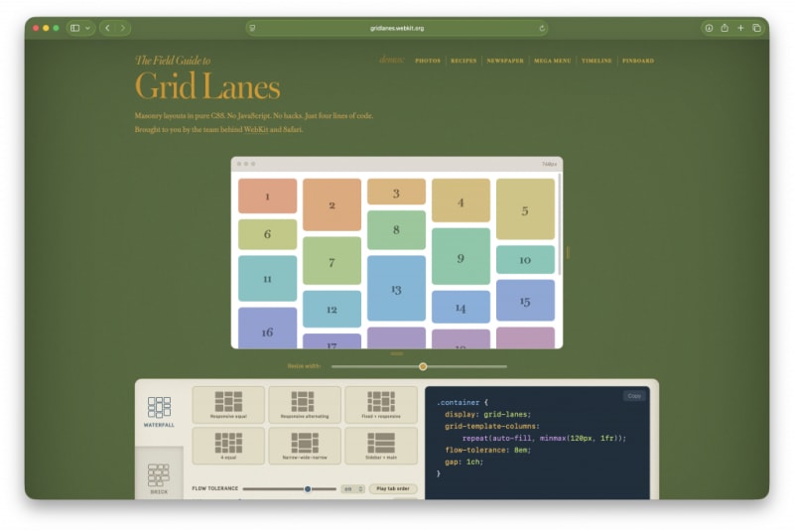
Task: Choose the Fixed + responsive layout preset
Action: click(381, 404)
